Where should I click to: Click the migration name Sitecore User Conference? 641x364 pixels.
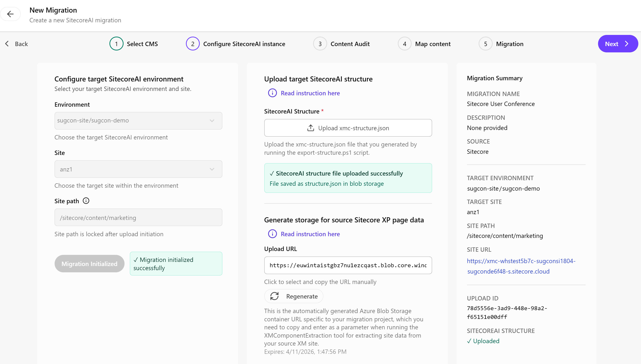point(501,104)
